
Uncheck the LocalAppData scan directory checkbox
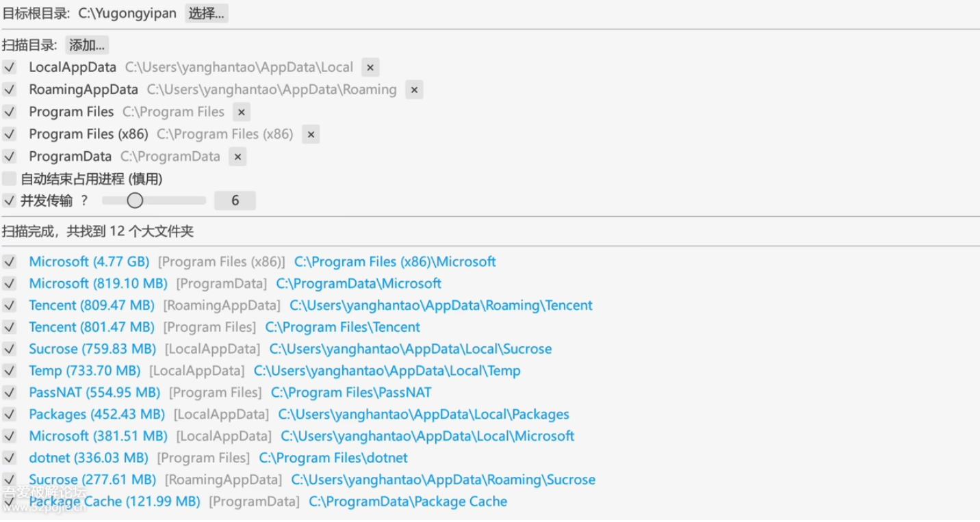pyautogui.click(x=9, y=68)
